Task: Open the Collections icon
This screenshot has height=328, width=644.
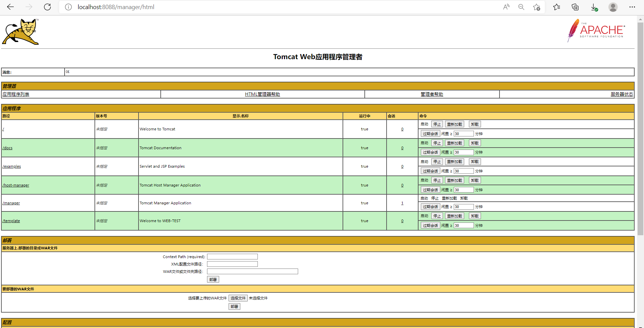Action: (575, 7)
